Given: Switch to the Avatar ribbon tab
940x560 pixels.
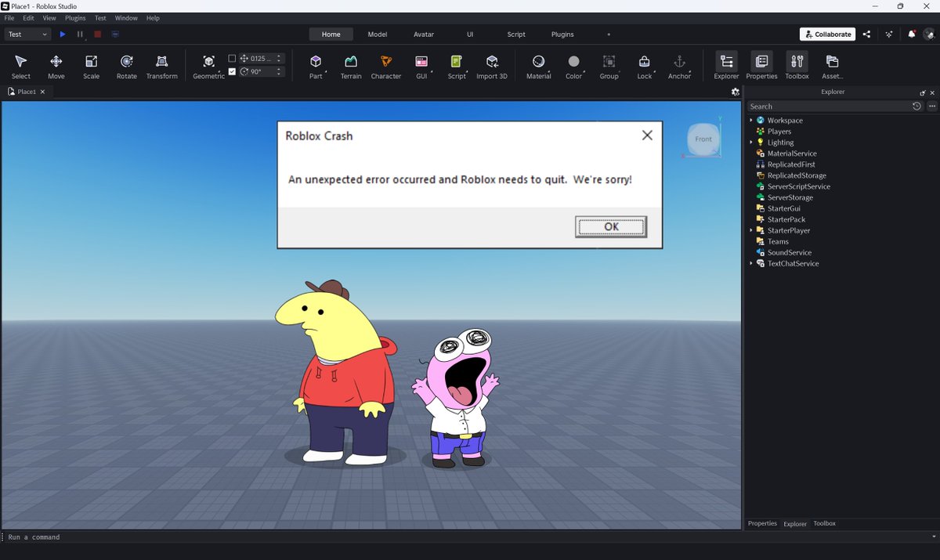Looking at the screenshot, I should click(424, 34).
